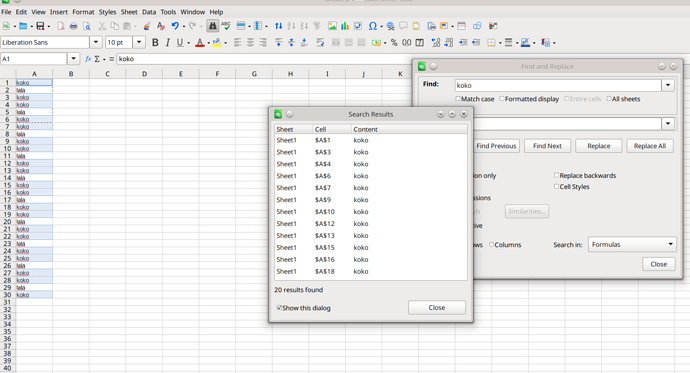Click the Function Wizard fx icon
Screen dimensions: 690x373
[x=88, y=59]
